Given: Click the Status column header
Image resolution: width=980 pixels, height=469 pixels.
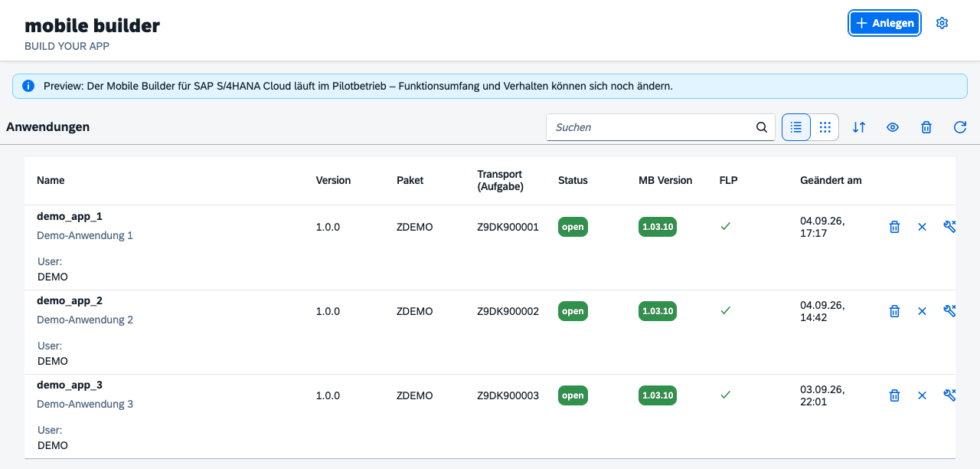Looking at the screenshot, I should tap(573, 181).
